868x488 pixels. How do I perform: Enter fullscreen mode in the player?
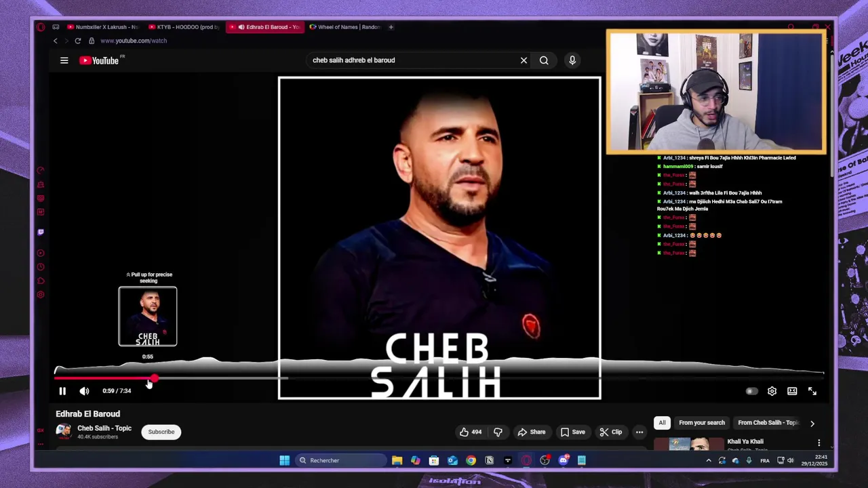(812, 391)
